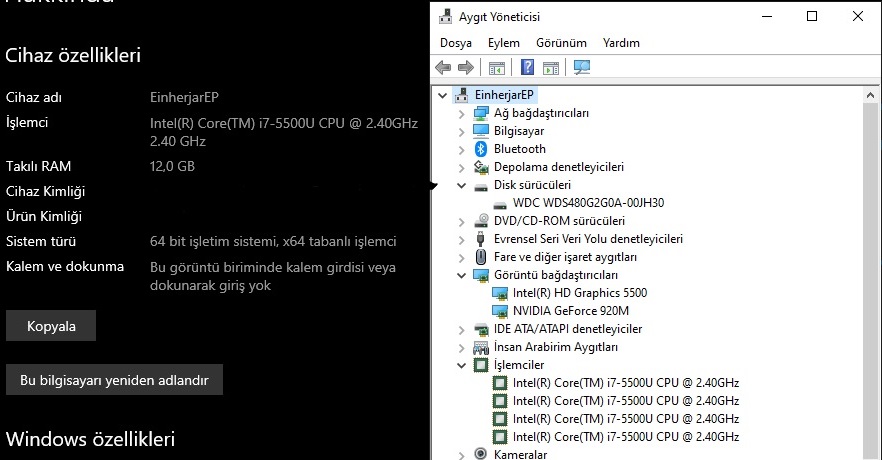
Task: Click the scan for hardware changes monitor icon
Action: [582, 67]
